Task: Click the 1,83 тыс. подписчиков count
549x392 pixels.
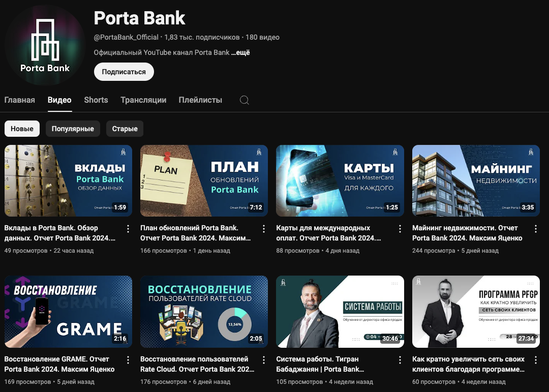Action: point(202,37)
